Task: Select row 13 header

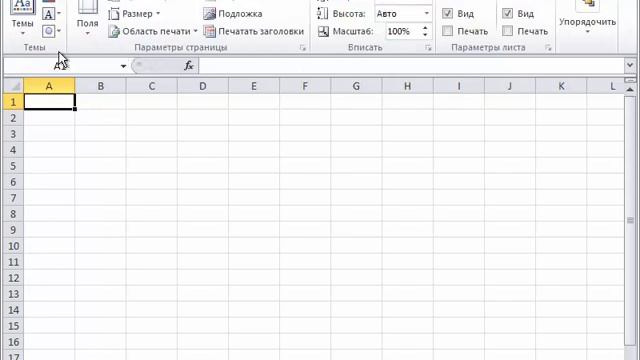Action: click(13, 294)
